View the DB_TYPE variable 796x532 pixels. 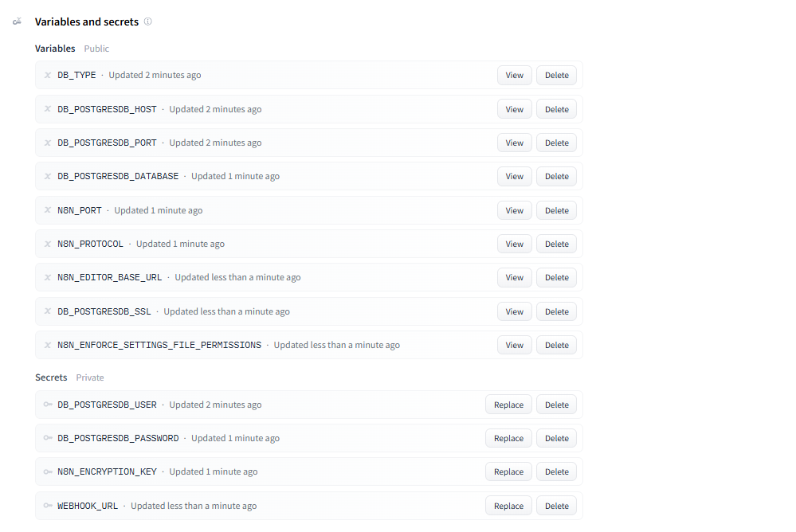514,75
